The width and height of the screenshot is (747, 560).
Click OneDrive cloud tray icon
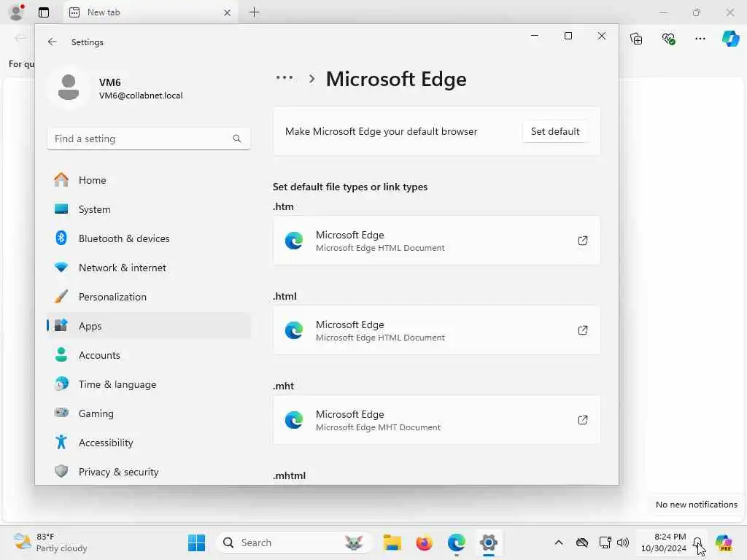(x=581, y=542)
